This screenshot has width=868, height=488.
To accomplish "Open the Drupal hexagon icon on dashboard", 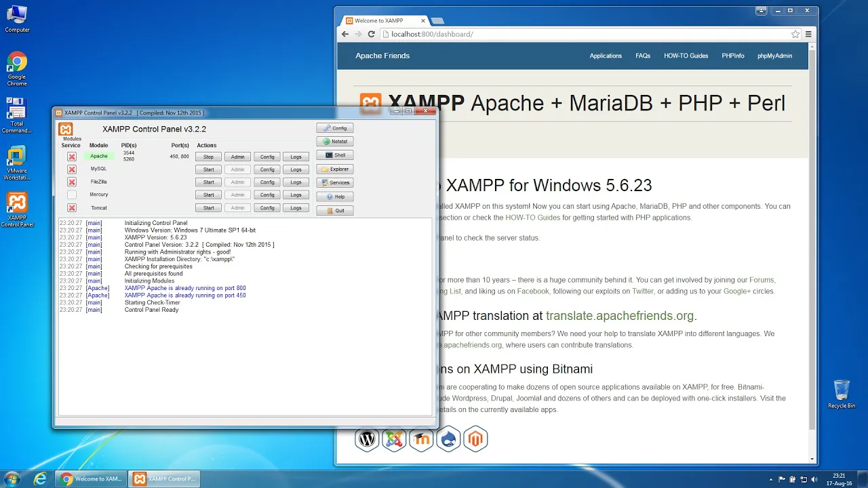I will point(449,439).
